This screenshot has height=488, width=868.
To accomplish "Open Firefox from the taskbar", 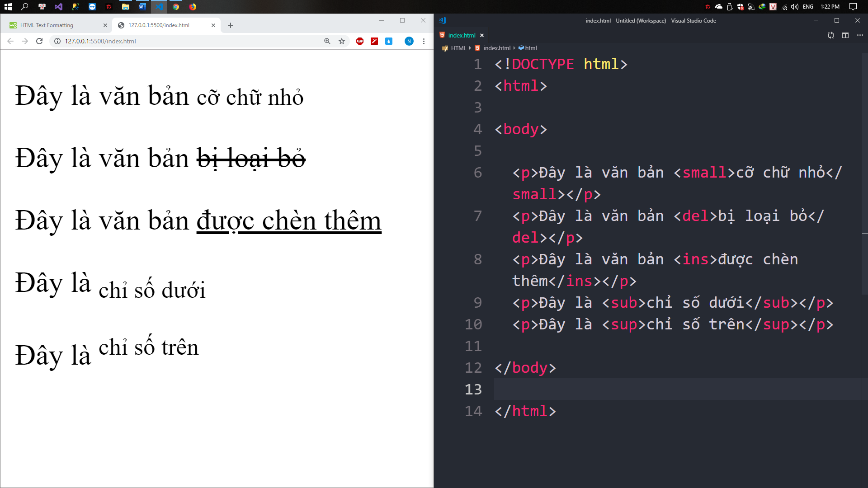I will tap(193, 7).
